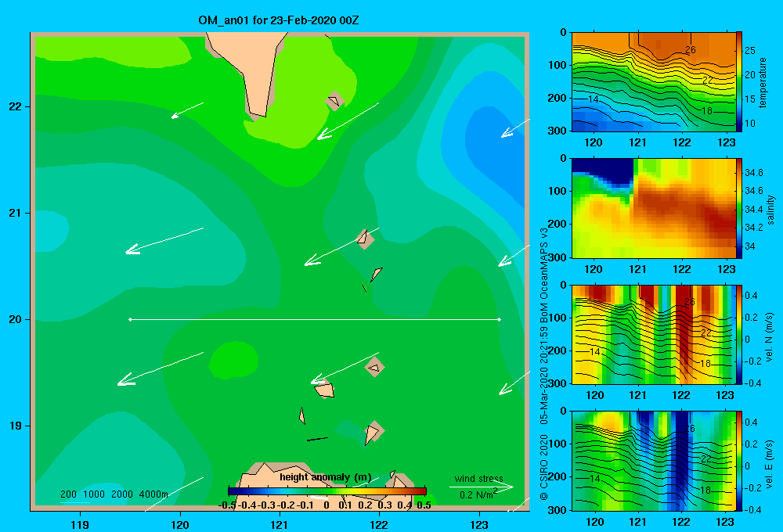
Task: Click the depth legend '200 1000 2000 4000m'
Action: tap(114, 494)
